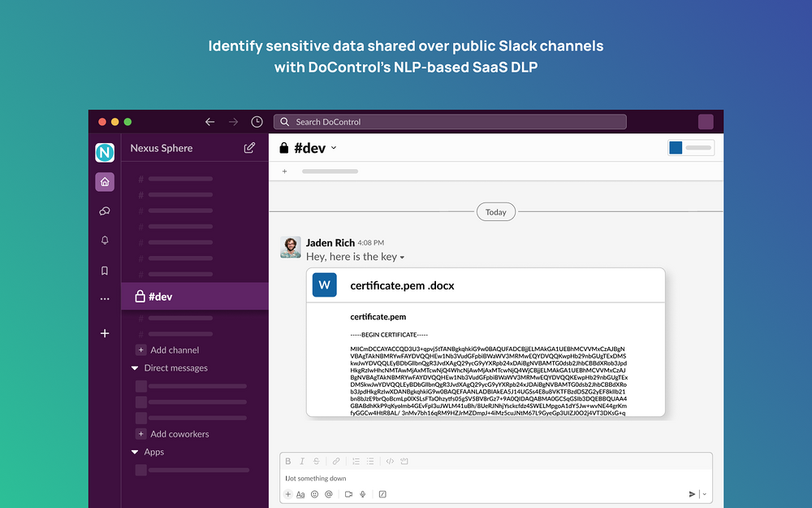Select the app row under Apps
Viewport: 812px width, 508px height.
pos(192,470)
